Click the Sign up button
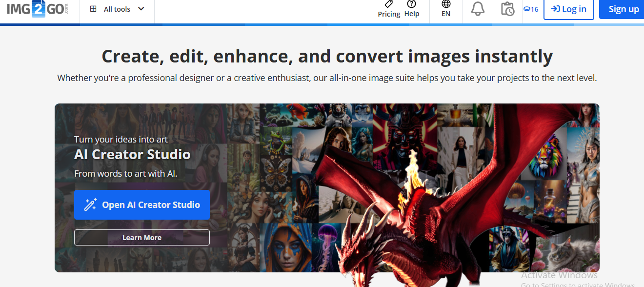The width and height of the screenshot is (644, 287). (x=624, y=9)
